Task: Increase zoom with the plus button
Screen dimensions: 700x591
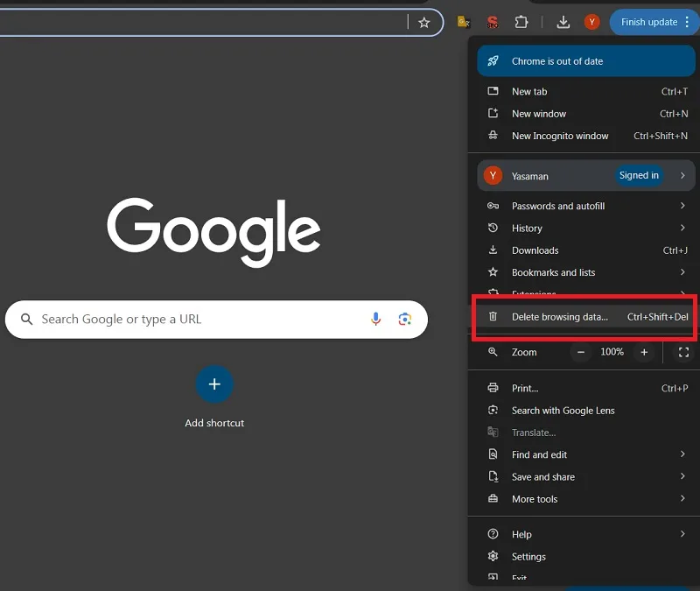Action: coord(644,352)
